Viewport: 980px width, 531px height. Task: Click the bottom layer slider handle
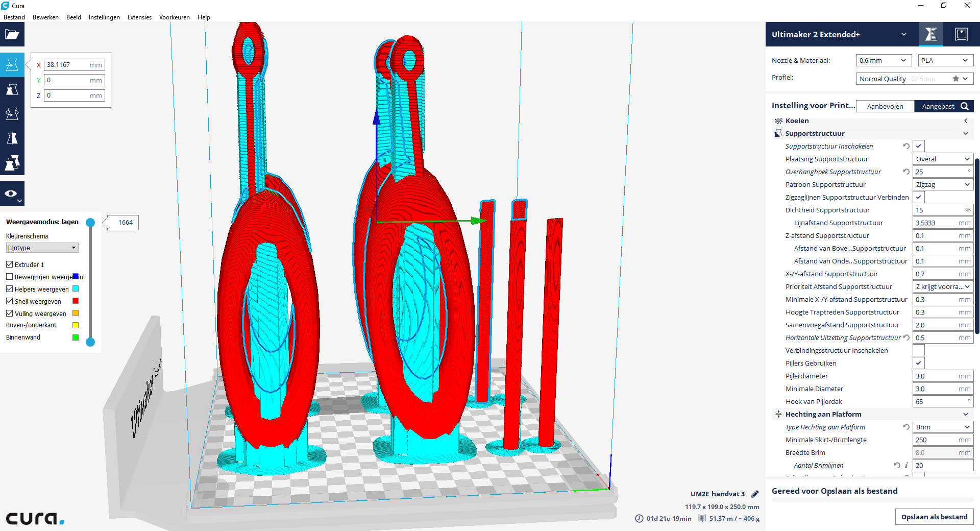click(x=90, y=342)
